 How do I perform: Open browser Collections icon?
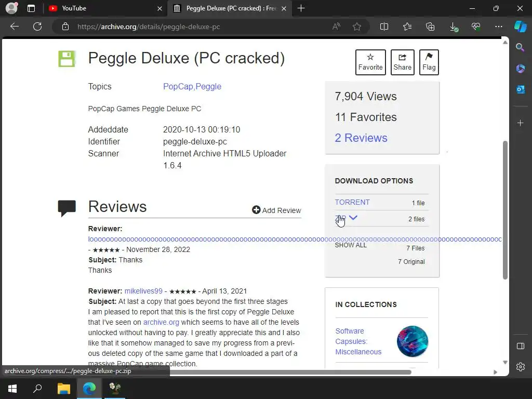430,26
